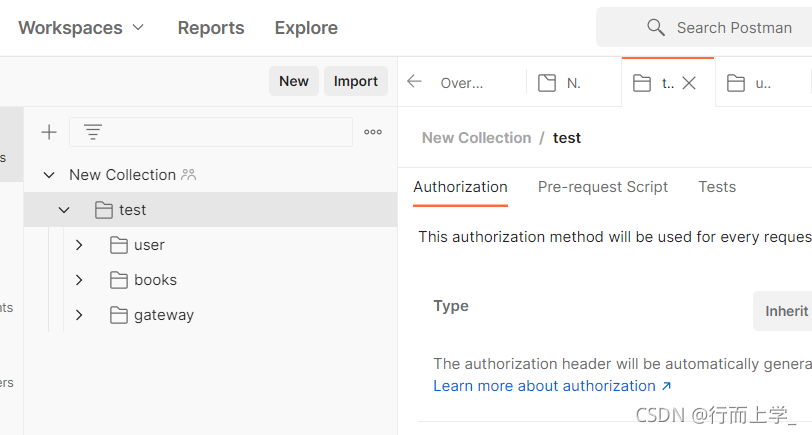This screenshot has height=435, width=812.
Task: Click the Import button
Action: pos(356,81)
